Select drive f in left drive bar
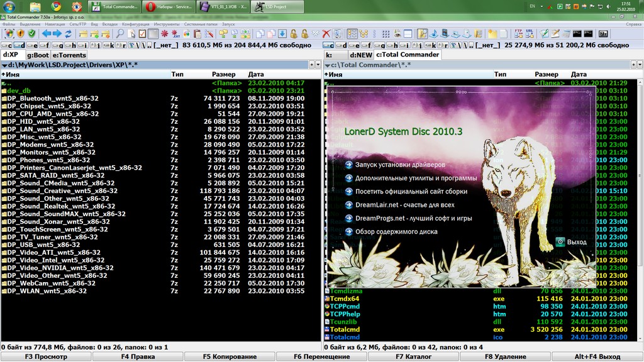This screenshot has width=644, height=362. [46, 45]
